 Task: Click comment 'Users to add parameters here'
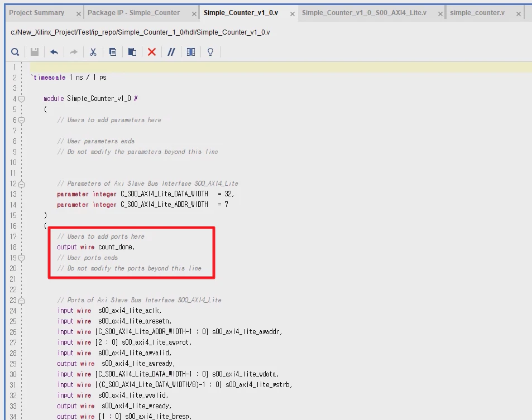pos(109,120)
